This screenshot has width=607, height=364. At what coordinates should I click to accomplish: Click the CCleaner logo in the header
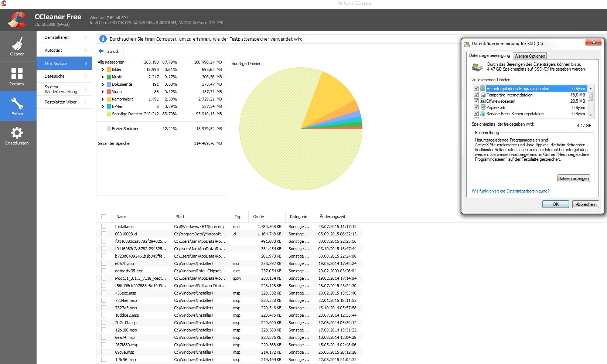pyautogui.click(x=17, y=20)
